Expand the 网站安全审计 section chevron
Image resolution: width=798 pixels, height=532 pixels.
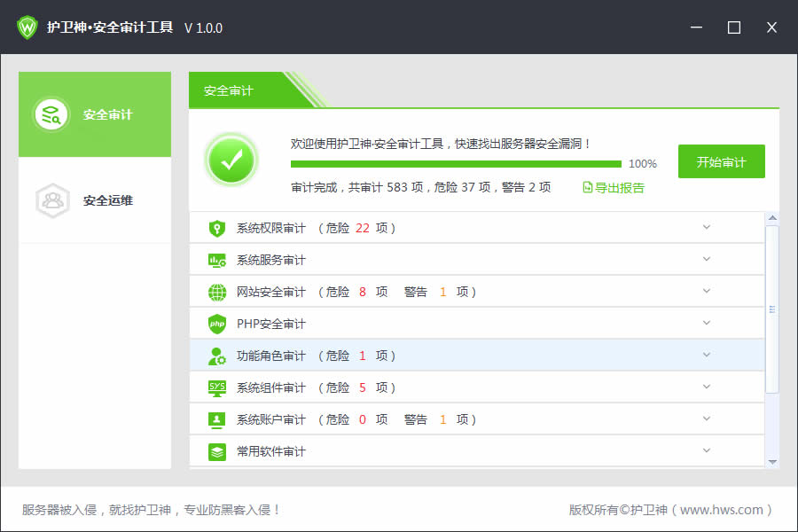pos(707,291)
